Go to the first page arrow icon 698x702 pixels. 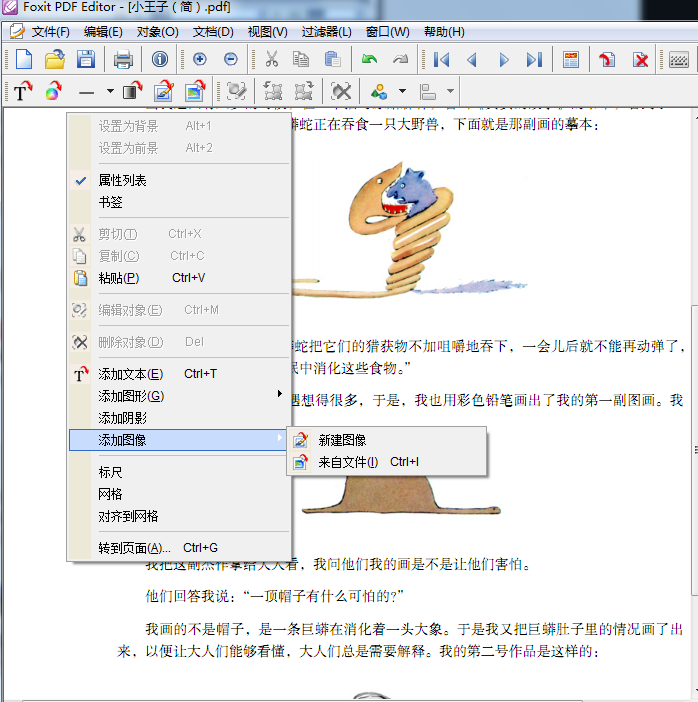click(441, 60)
